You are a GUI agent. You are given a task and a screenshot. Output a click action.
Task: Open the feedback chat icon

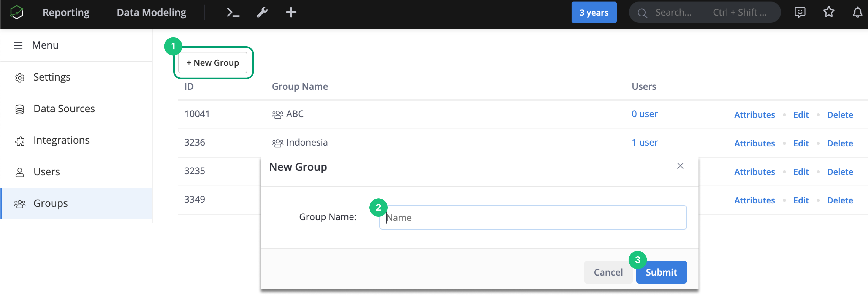pyautogui.click(x=800, y=13)
